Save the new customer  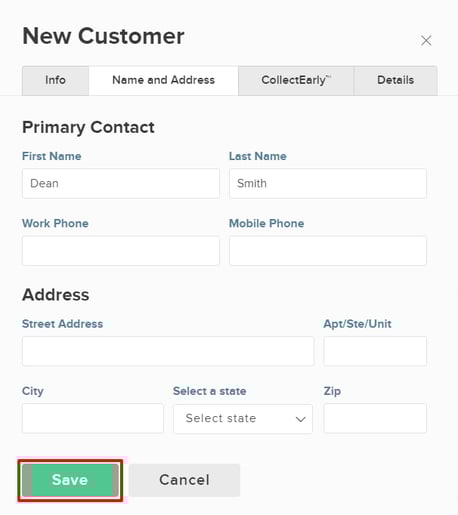(x=70, y=480)
